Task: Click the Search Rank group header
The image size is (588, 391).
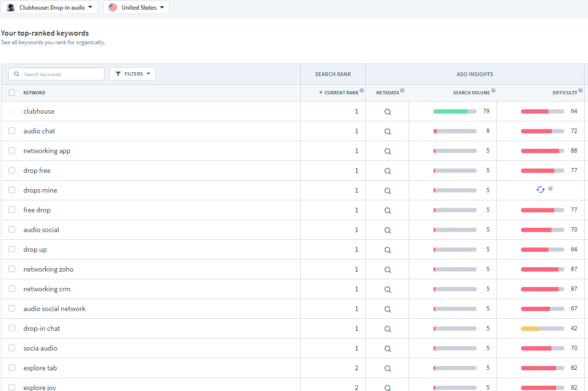Action: pos(333,74)
